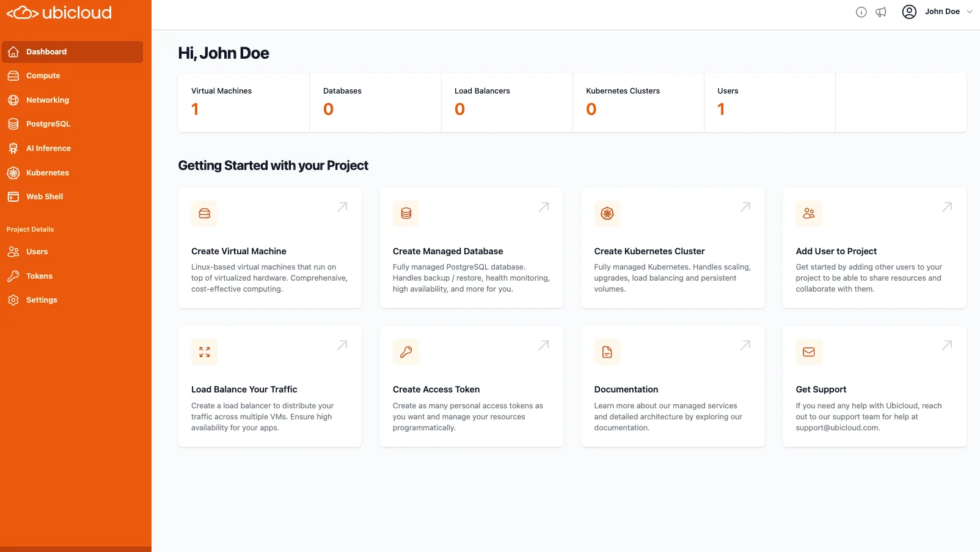Click the Kubernetes Cluster card icon
The width and height of the screenshot is (980, 552).
(607, 214)
